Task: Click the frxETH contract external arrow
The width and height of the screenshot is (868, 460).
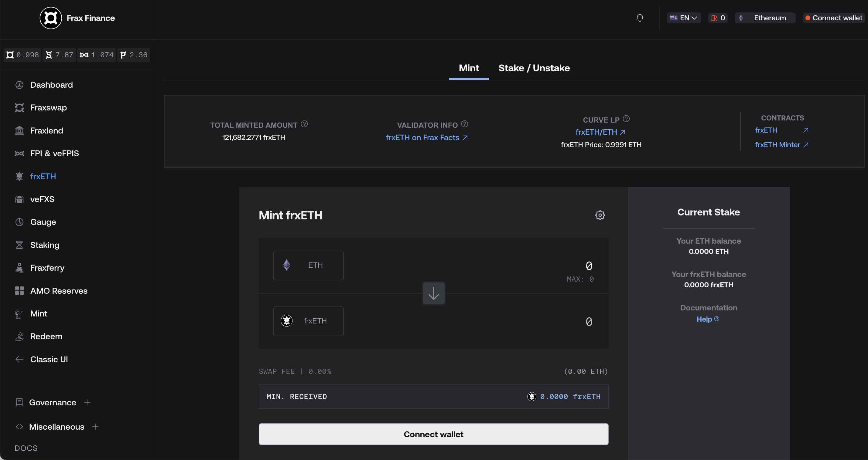Action: (806, 130)
